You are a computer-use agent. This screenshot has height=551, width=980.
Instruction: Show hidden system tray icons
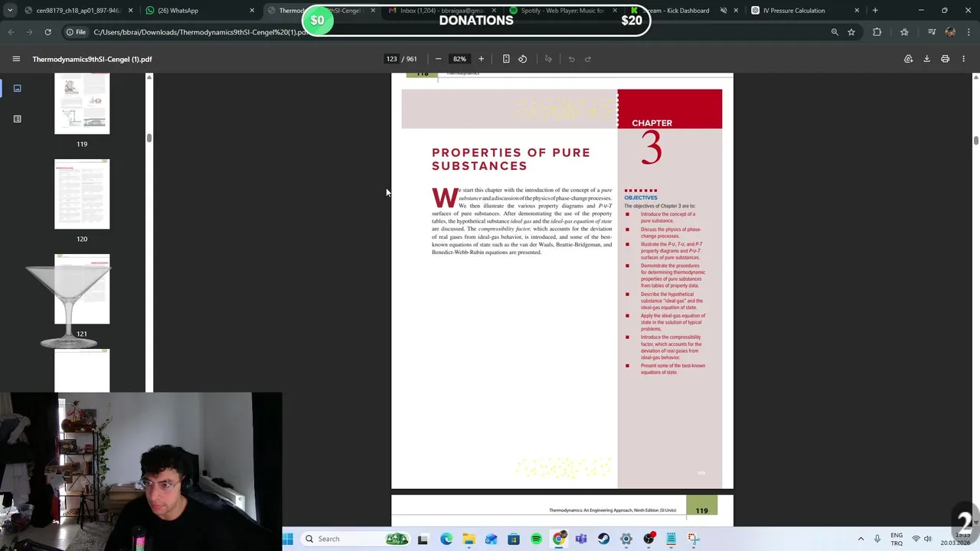click(x=861, y=539)
